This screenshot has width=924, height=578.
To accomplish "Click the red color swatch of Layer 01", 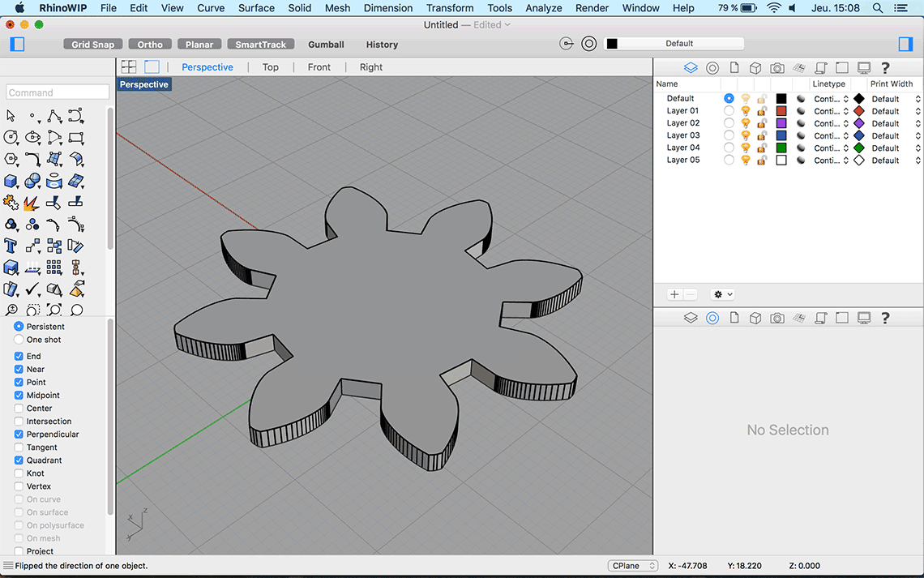I will 781,111.
